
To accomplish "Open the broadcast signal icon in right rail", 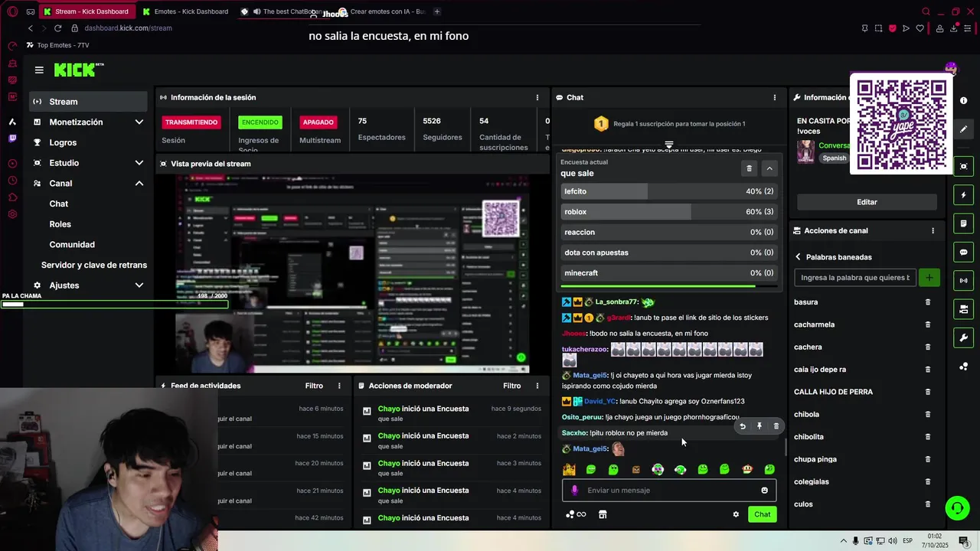I will coord(963,281).
